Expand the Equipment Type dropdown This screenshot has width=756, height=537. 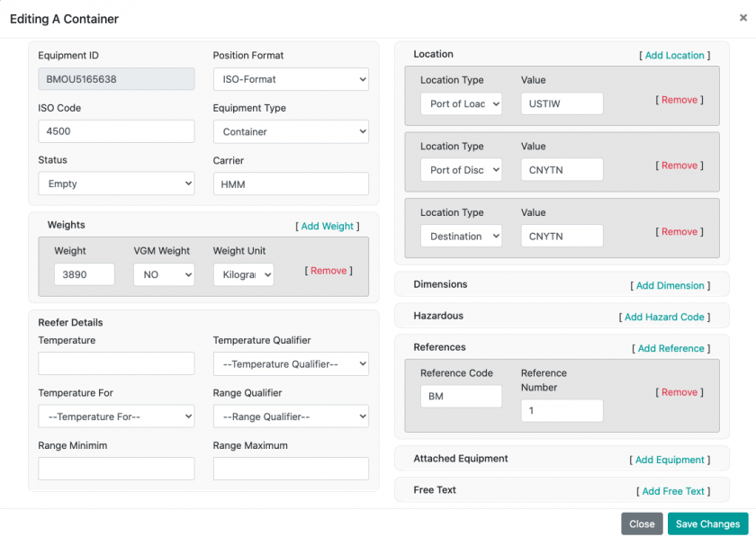coord(291,131)
